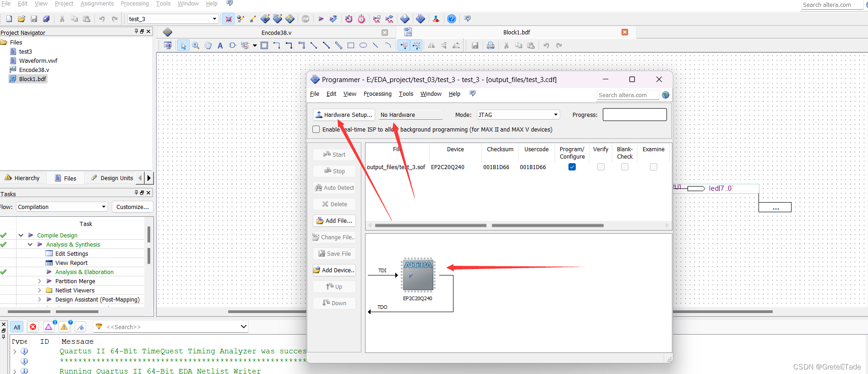Image resolution: width=868 pixels, height=374 pixels.
Task: Show warning messages with yellow triangle filter
Action: 64,327
